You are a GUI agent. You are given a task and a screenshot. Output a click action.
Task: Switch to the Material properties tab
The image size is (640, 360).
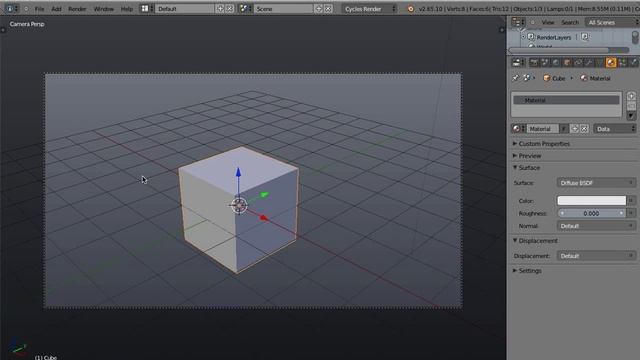click(x=611, y=62)
